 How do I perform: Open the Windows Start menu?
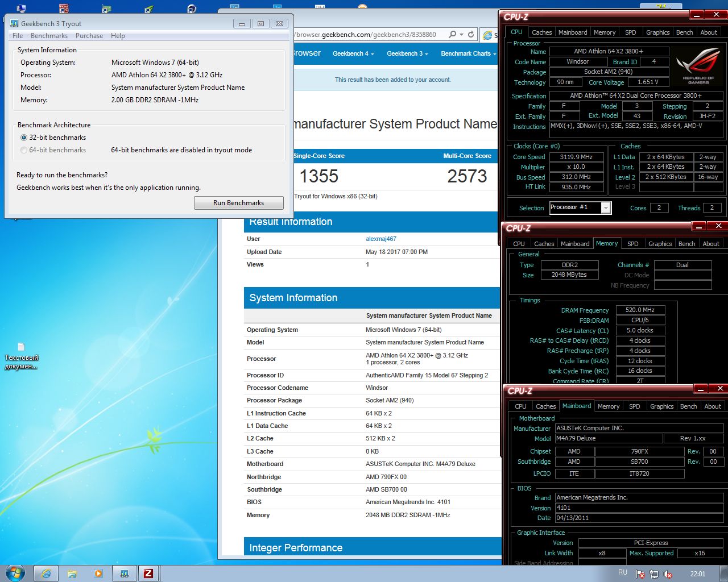(x=15, y=573)
